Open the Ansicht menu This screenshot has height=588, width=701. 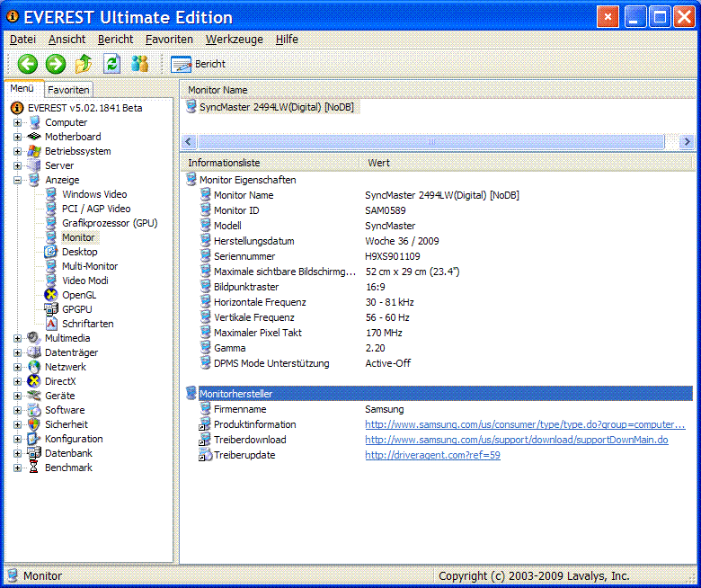tap(67, 40)
